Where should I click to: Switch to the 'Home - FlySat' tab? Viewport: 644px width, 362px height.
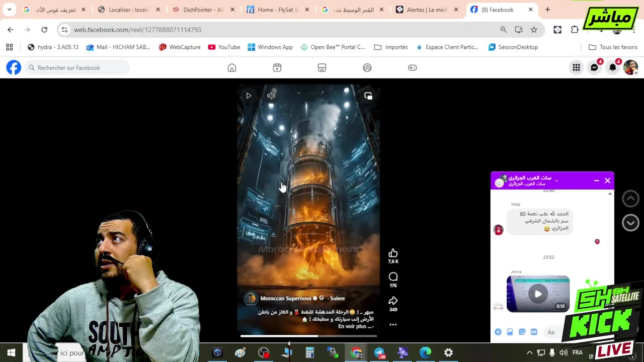tap(278, 10)
